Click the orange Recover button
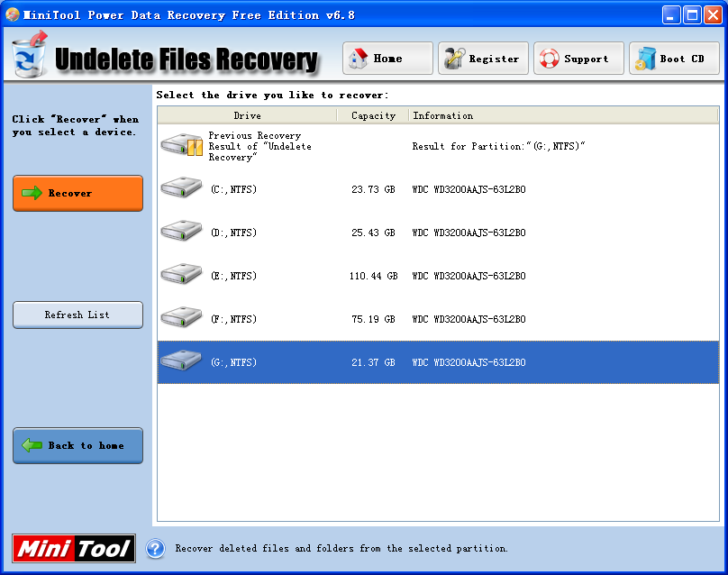This screenshot has height=575, width=728. pos(77,193)
